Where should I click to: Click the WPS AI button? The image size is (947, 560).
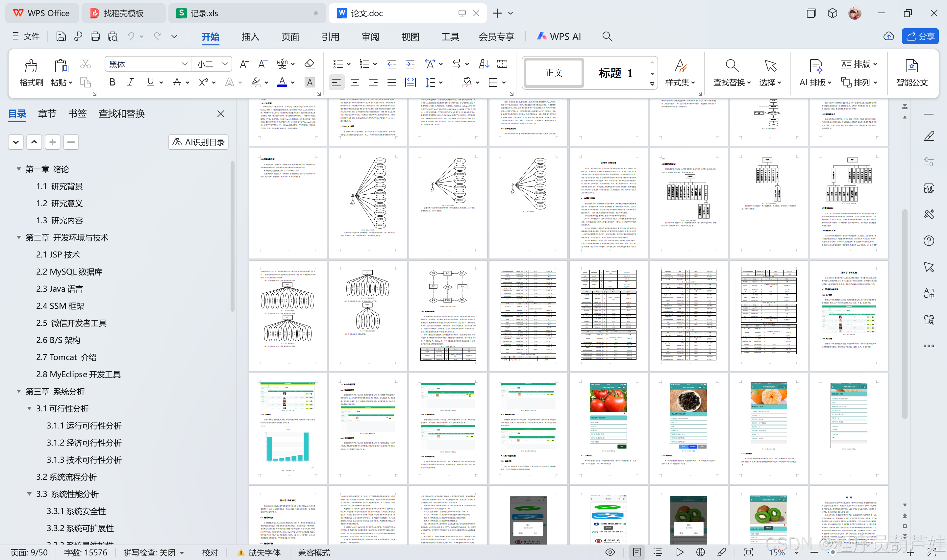click(559, 36)
